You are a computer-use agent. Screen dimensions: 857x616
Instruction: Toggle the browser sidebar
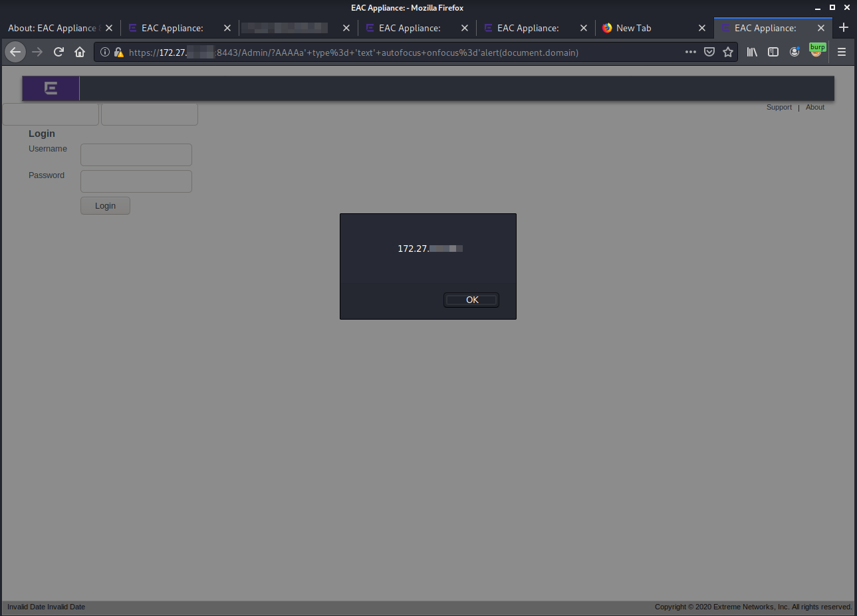tap(773, 52)
